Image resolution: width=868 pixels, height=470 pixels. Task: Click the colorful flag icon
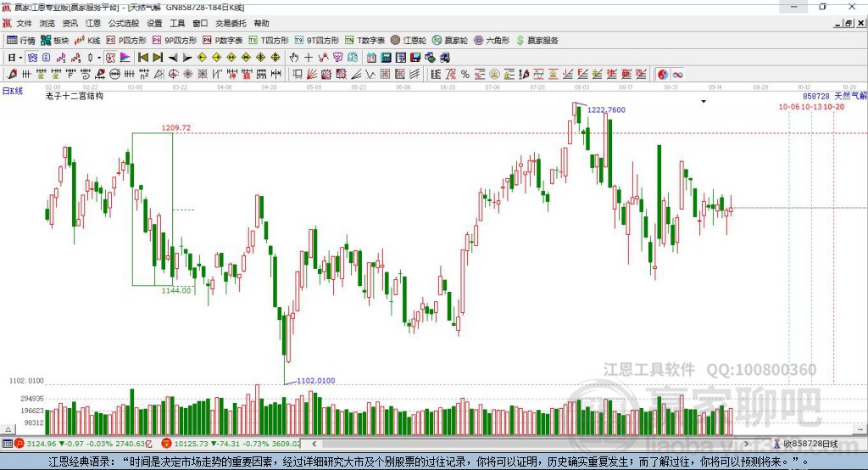(x=125, y=58)
